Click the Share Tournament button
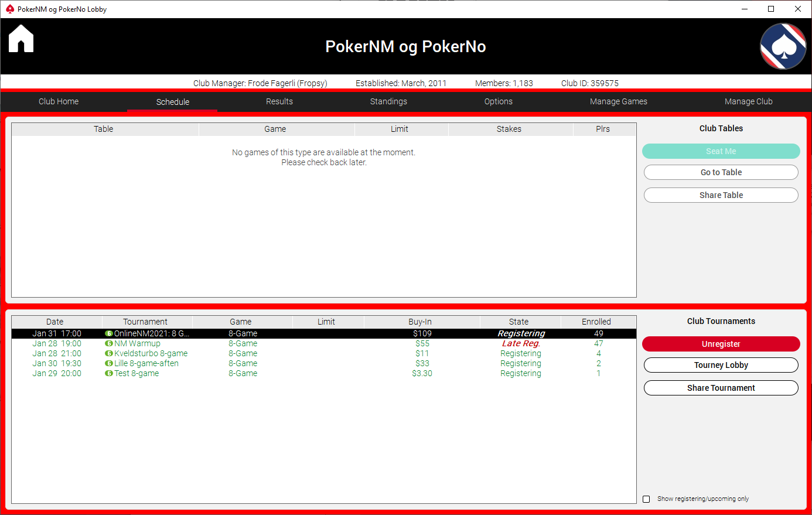 721,388
